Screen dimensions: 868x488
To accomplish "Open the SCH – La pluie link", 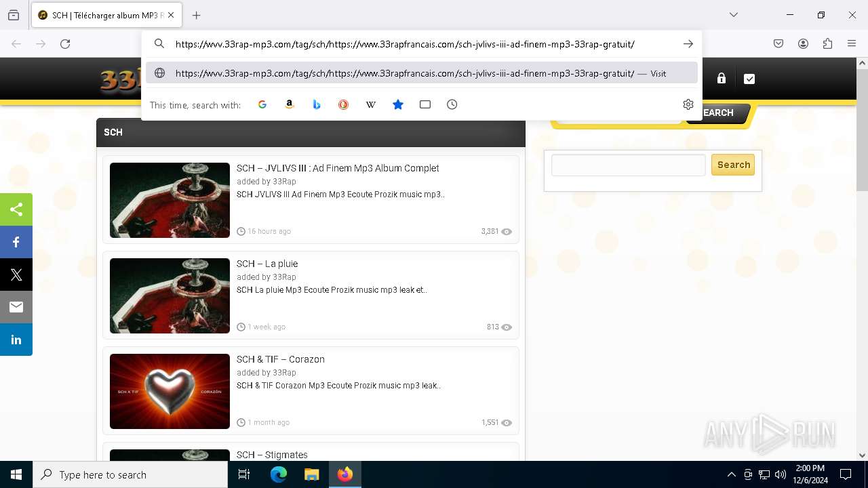I will [x=267, y=264].
